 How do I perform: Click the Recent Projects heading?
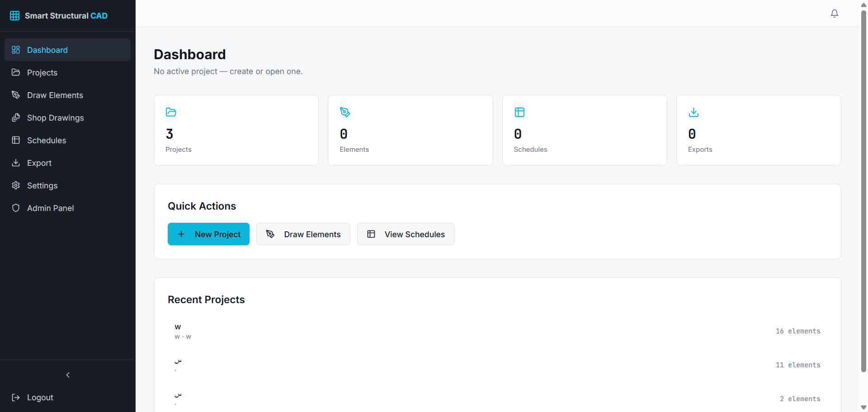tap(206, 300)
